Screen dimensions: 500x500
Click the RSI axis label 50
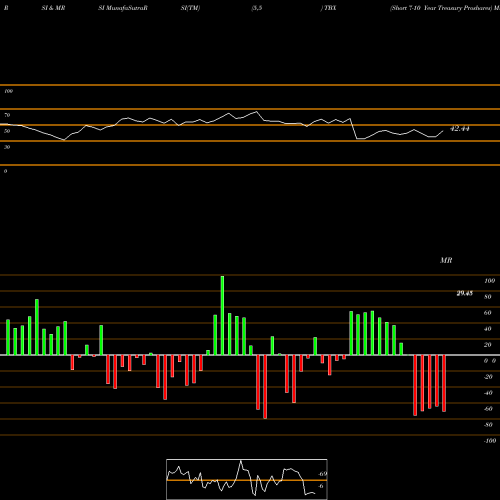[x=7, y=131]
